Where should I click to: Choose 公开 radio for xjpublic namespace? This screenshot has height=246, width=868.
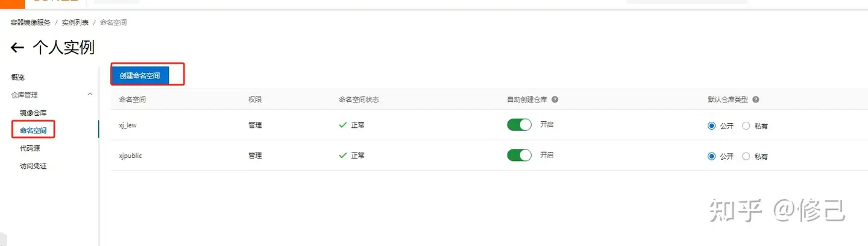(x=712, y=156)
